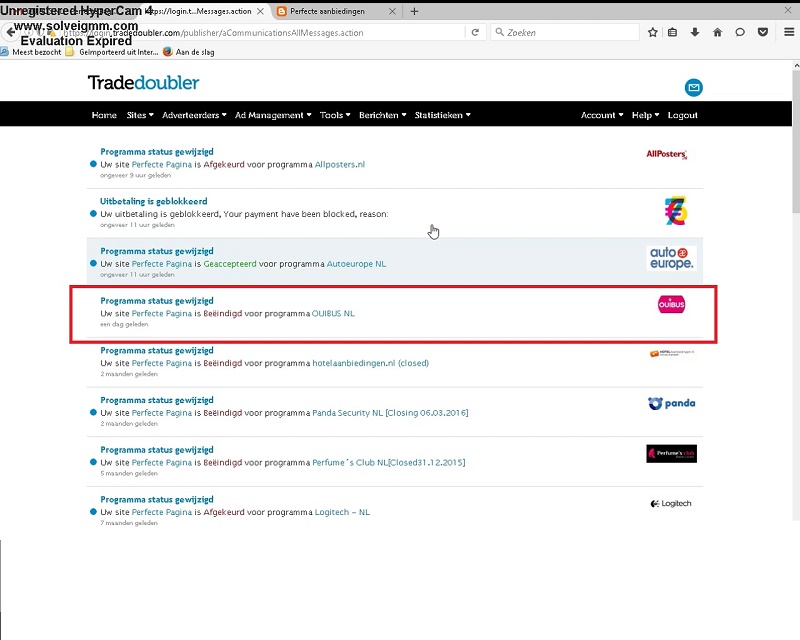
Task: Open the Uitbetaling is geblokkeerd message
Action: click(x=154, y=201)
